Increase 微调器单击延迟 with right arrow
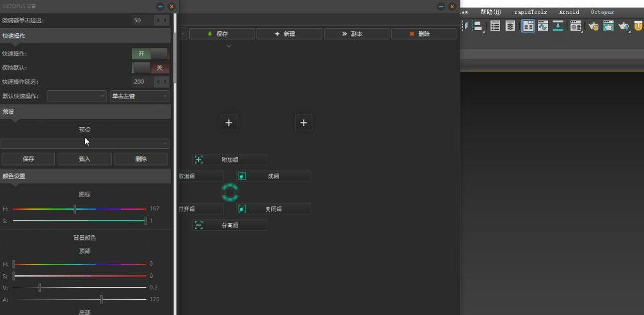The image size is (644, 315). (x=165, y=20)
